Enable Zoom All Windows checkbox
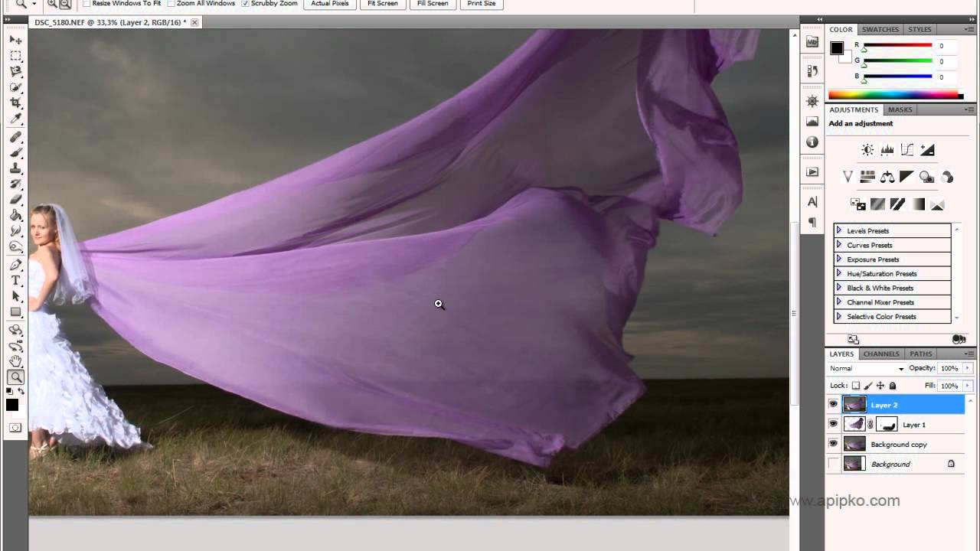980x551 pixels. tap(171, 3)
